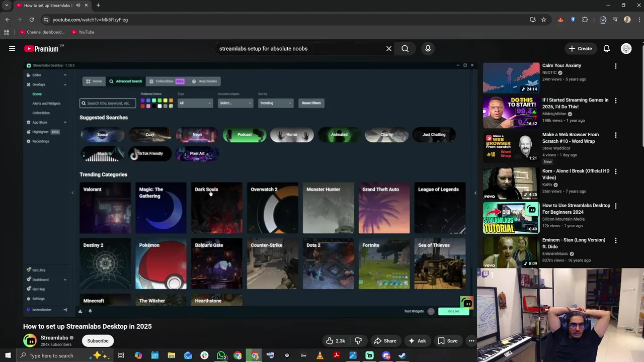Dislike the video with thumbs down
The height and width of the screenshot is (362, 644).
tap(358, 341)
